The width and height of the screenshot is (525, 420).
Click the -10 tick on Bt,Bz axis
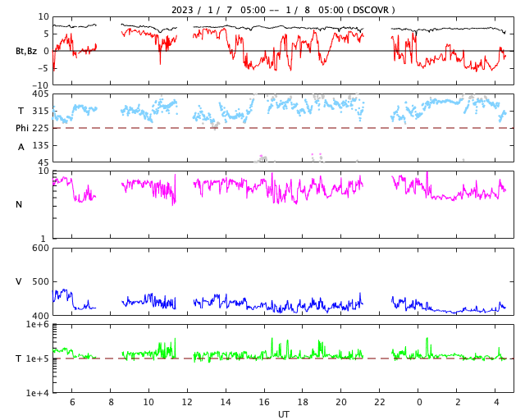click(42, 86)
